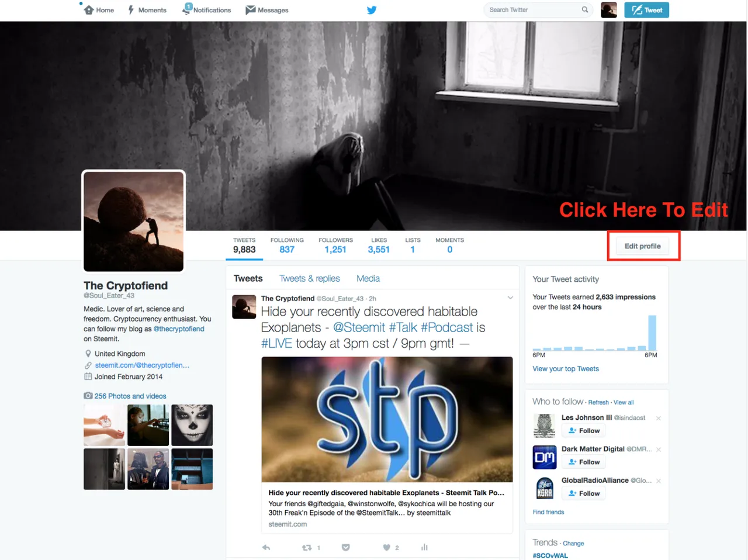Refresh the Who to follow list
This screenshot has width=748, height=560.
[x=598, y=402]
